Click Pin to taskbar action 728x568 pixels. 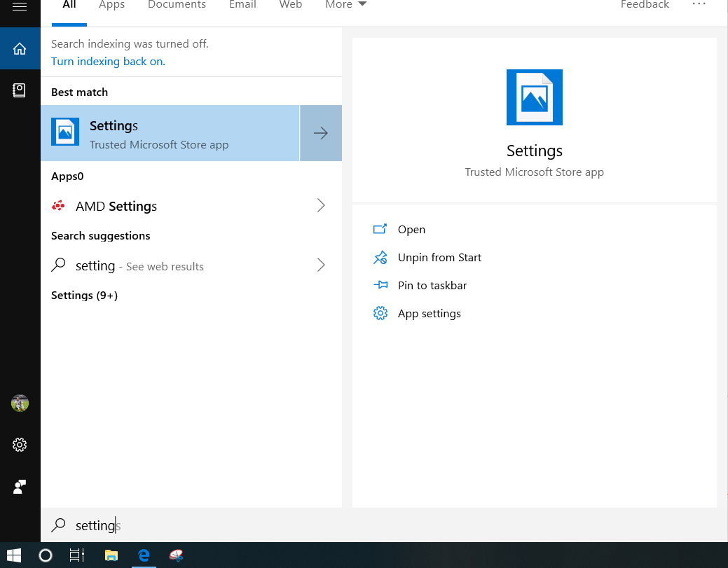pos(432,285)
